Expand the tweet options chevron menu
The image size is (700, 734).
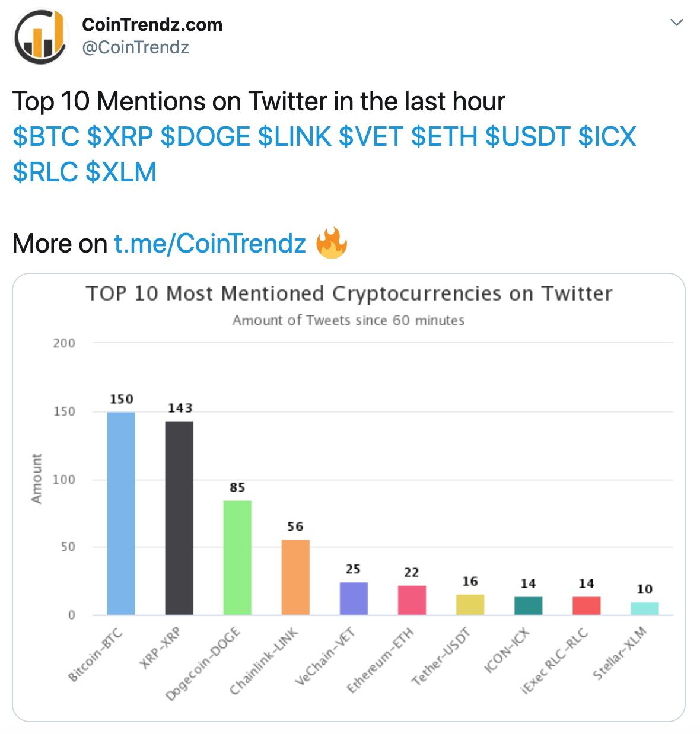click(x=677, y=21)
